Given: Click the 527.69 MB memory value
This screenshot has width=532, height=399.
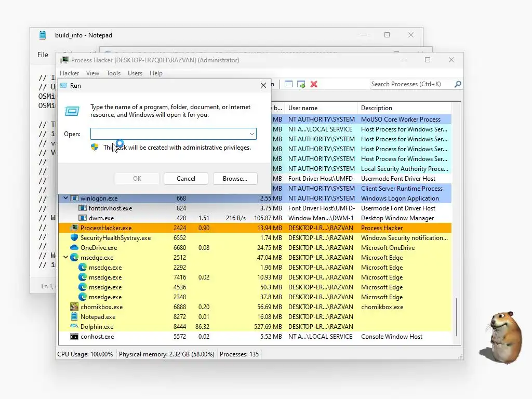Looking at the screenshot, I should point(268,326).
